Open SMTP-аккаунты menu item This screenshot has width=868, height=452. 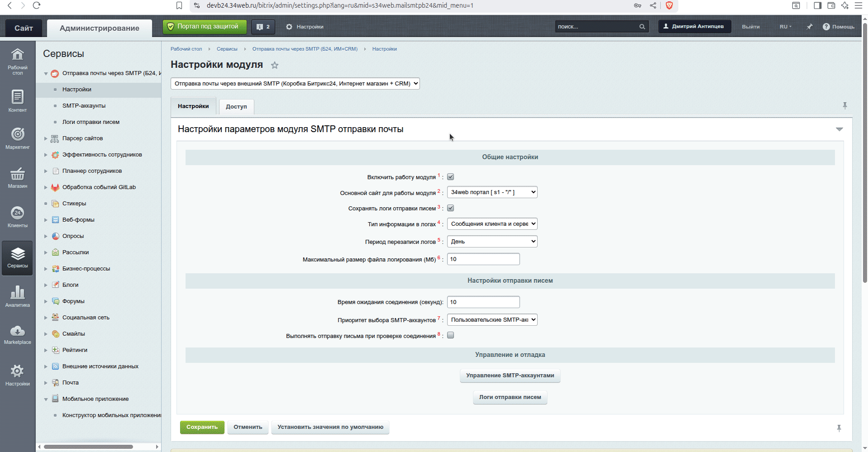(x=84, y=106)
